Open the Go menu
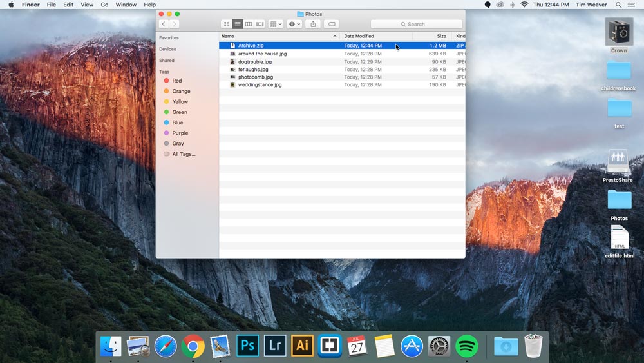 tap(104, 5)
